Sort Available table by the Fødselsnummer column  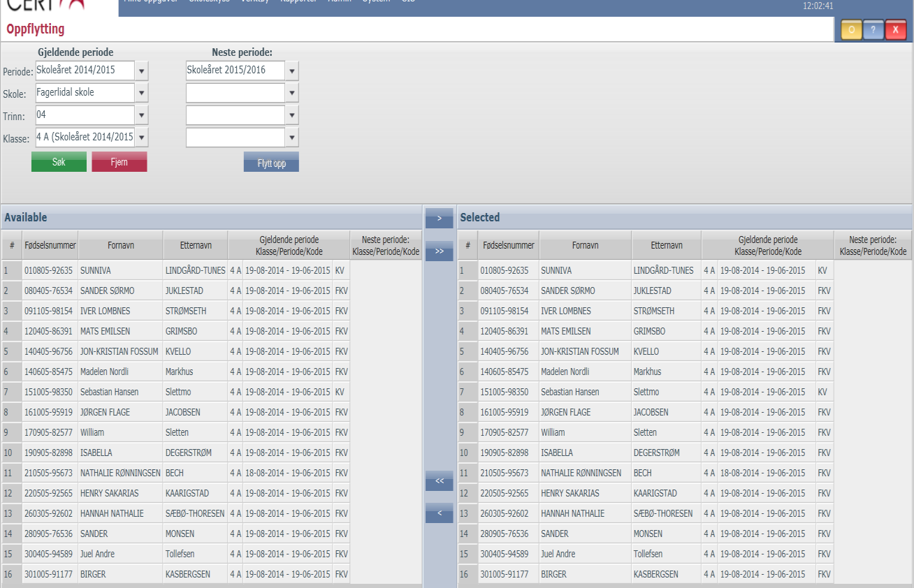(50, 245)
